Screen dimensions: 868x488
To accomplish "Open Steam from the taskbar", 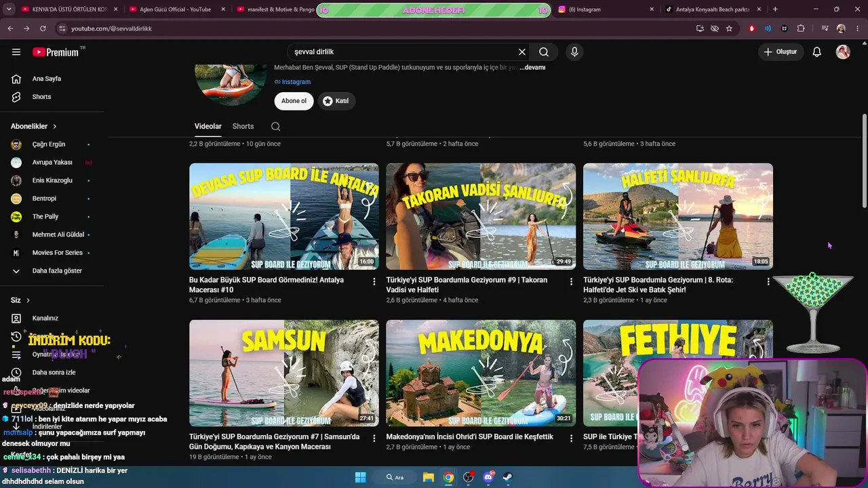I will (508, 477).
